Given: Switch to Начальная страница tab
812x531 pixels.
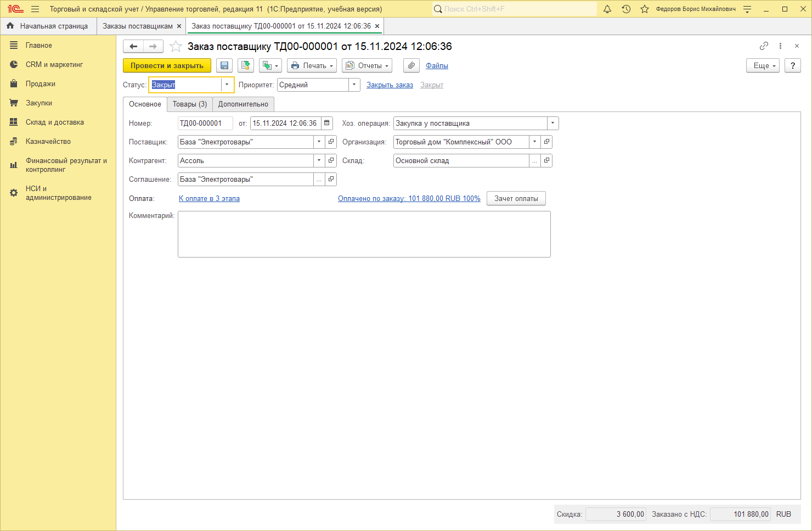Looking at the screenshot, I should pyautogui.click(x=48, y=26).
